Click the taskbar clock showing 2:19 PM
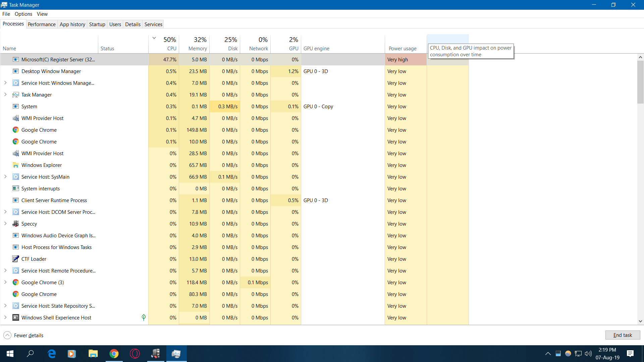This screenshot has width=644, height=362. pos(607,354)
